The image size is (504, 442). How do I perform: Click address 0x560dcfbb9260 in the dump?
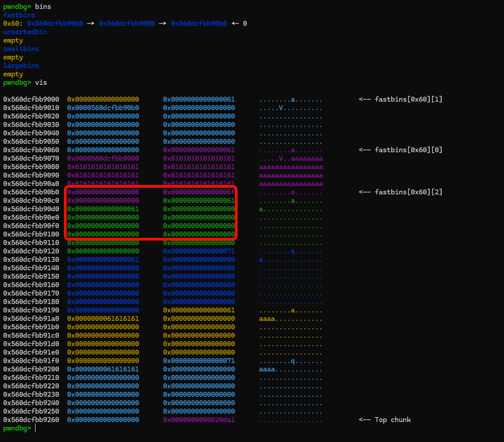[31, 419]
